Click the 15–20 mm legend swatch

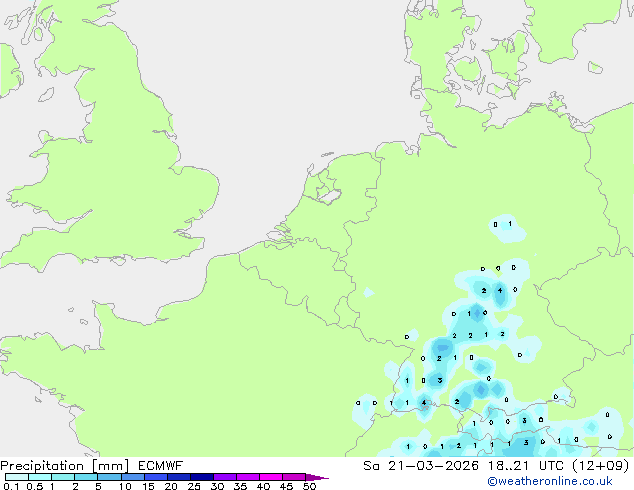click(155, 477)
